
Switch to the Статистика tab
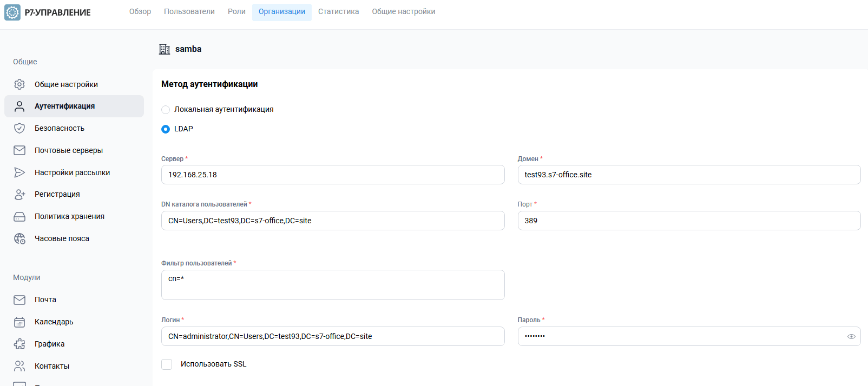pos(338,12)
